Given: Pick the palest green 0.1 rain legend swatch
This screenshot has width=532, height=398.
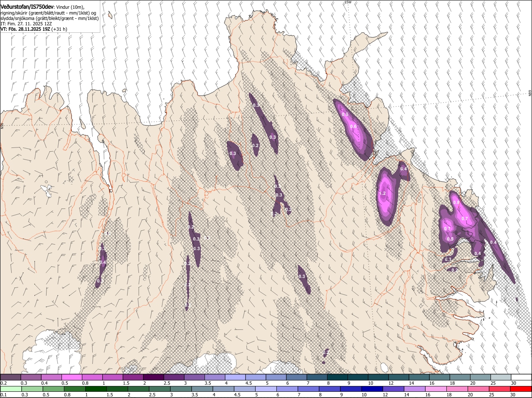Looking at the screenshot, I should (11, 389).
